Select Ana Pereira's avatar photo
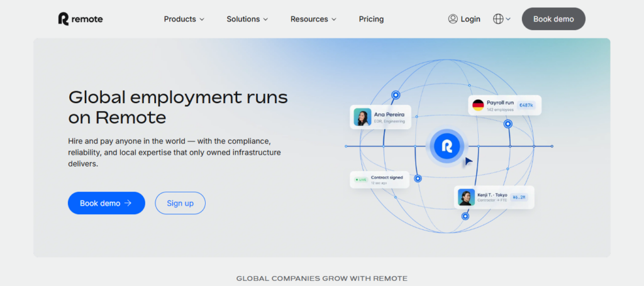The image size is (644, 286). point(363,117)
